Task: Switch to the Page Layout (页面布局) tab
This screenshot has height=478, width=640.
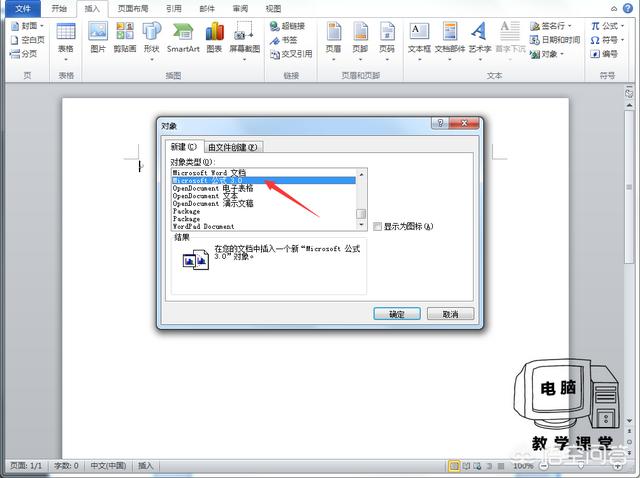Action: (133, 9)
